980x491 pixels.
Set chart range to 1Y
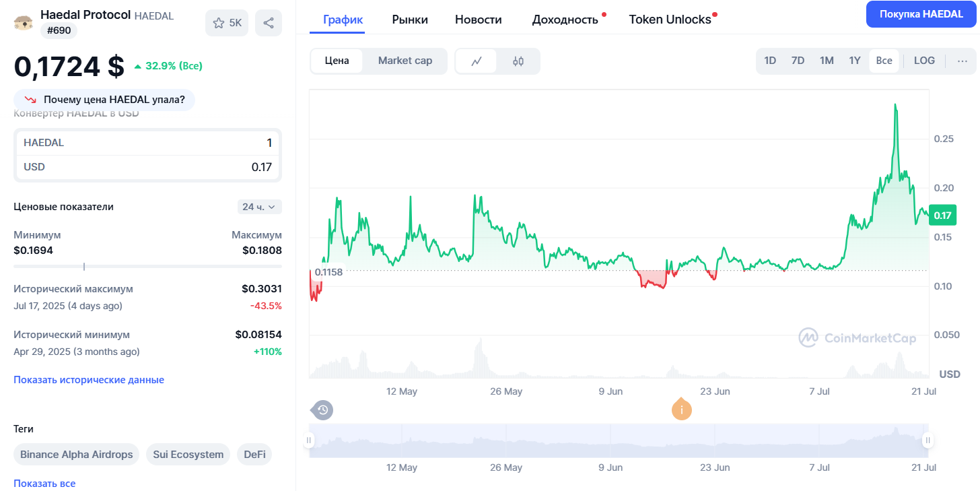[855, 61]
